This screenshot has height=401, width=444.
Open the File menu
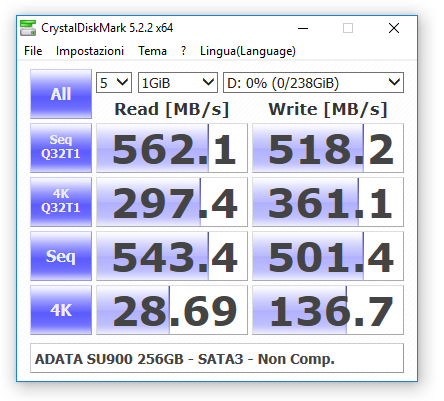pyautogui.click(x=33, y=51)
